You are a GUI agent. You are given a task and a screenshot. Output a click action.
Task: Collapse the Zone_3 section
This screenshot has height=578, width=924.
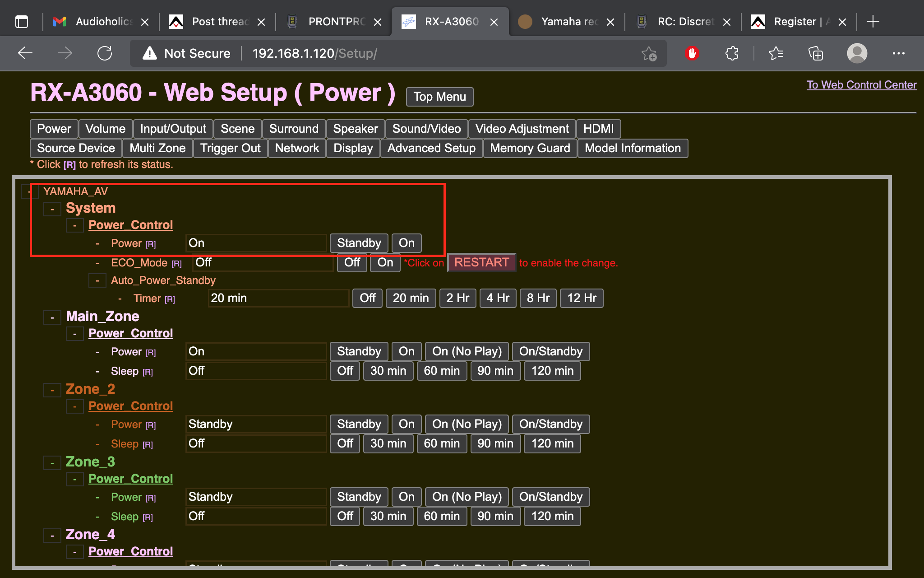point(52,463)
